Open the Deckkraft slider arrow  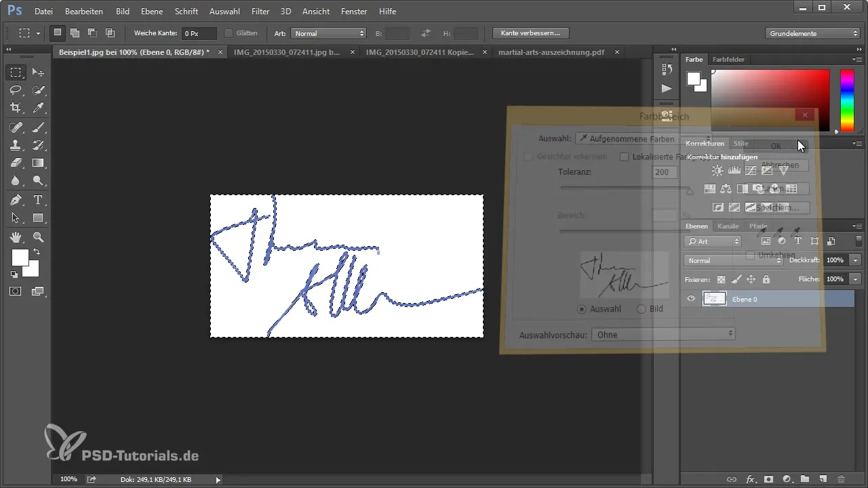click(855, 260)
